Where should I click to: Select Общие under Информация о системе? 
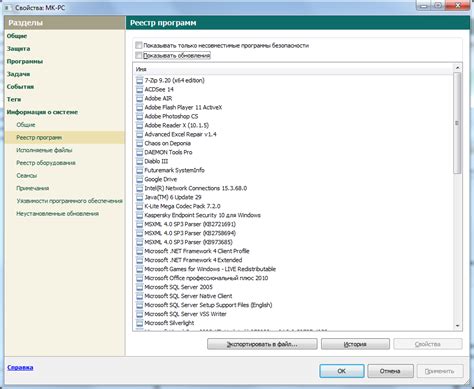(x=26, y=125)
